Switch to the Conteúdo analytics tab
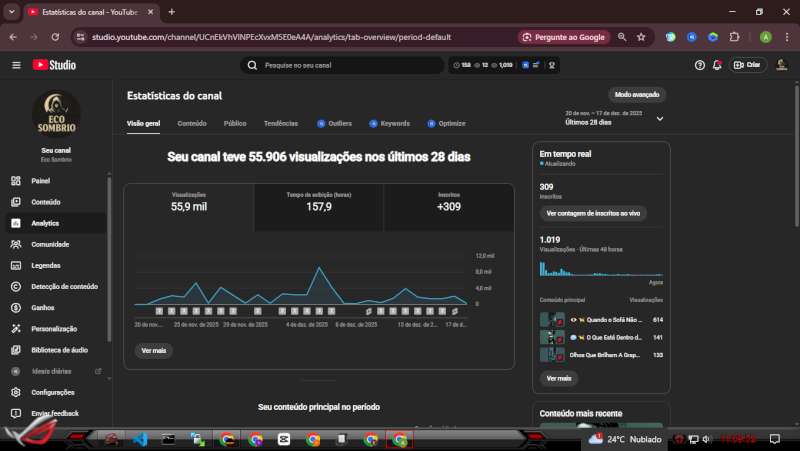 [192, 124]
